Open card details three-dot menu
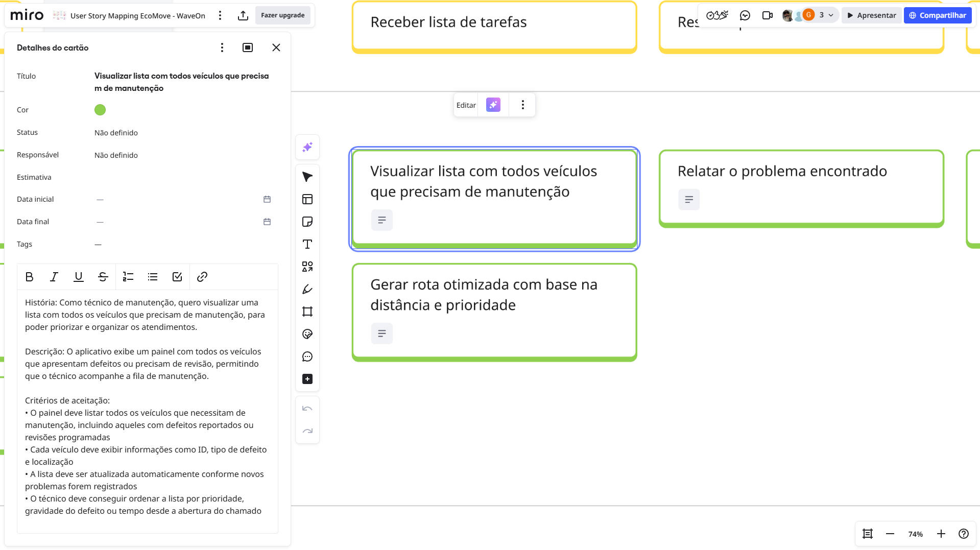Image resolution: width=980 pixels, height=550 pixels. [222, 47]
